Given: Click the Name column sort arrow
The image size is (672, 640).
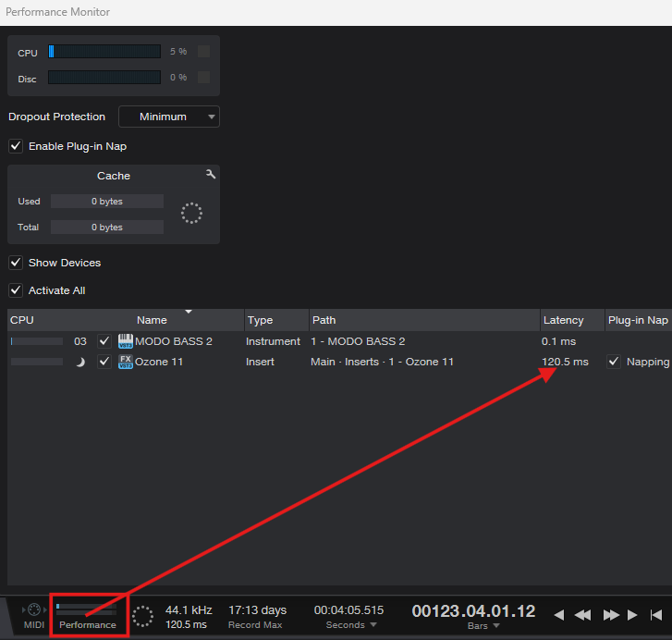Looking at the screenshot, I should coord(189,312).
